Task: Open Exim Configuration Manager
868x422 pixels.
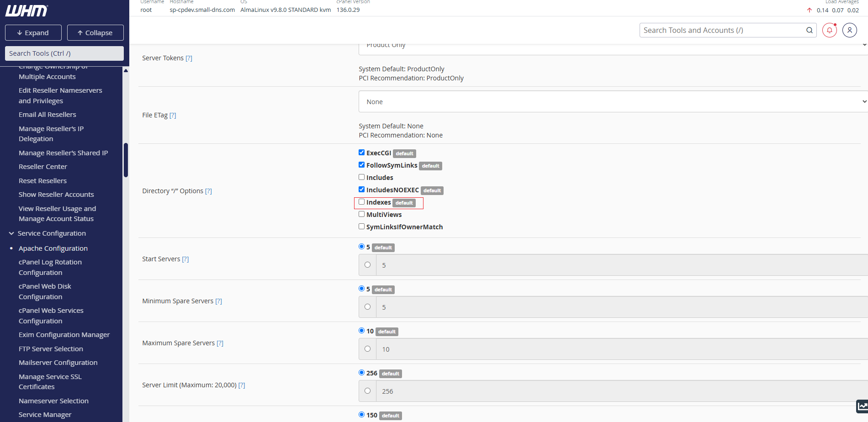Action: (x=64, y=335)
